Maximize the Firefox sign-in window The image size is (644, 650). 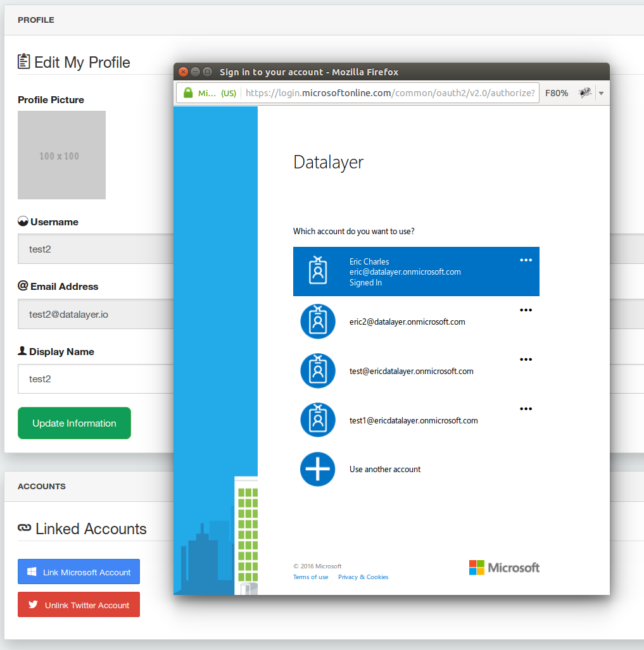[x=207, y=72]
